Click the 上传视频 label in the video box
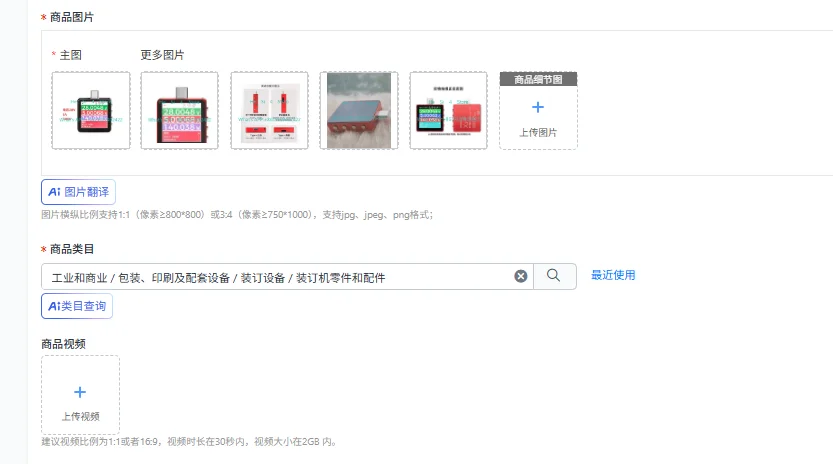Image resolution: width=833 pixels, height=464 pixels. click(80, 417)
